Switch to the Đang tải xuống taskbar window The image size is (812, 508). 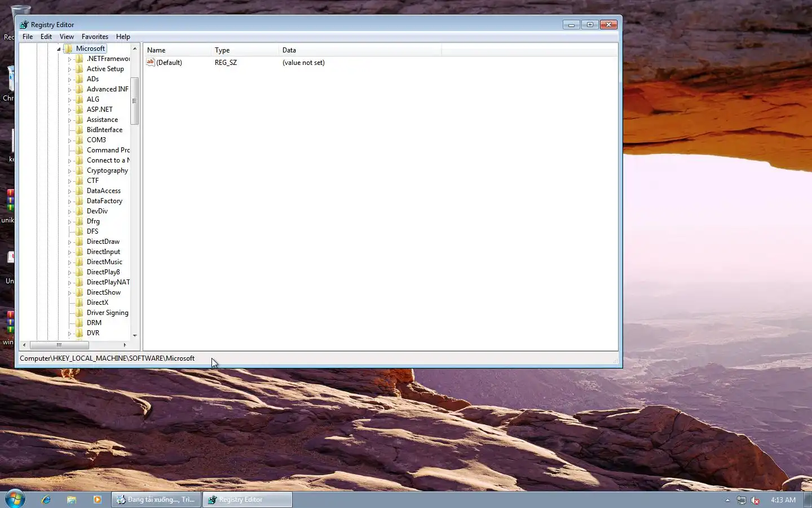click(156, 500)
